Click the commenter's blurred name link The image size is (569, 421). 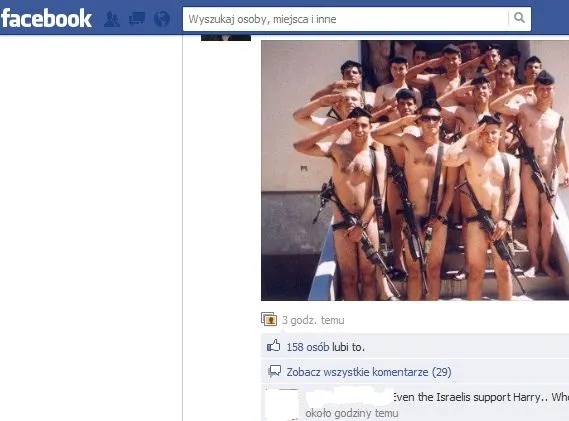point(349,397)
